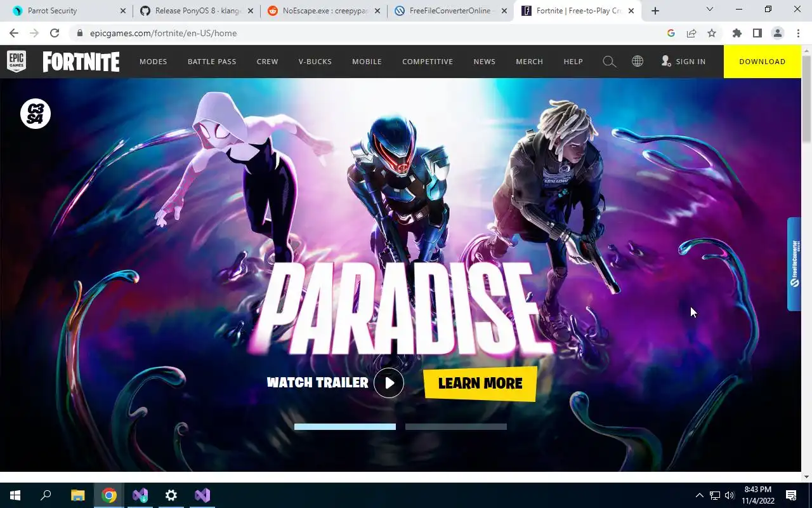Show hidden system tray icons
812x508 pixels.
[700, 495]
